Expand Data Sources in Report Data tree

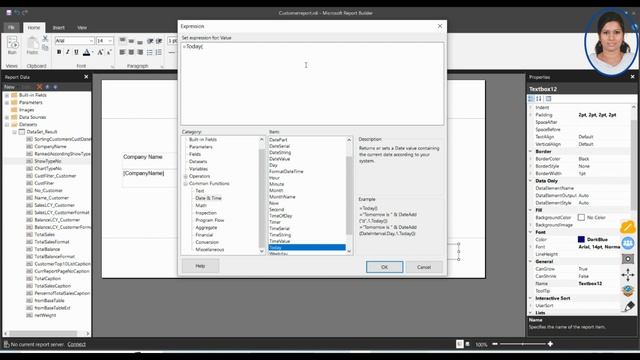point(7,117)
